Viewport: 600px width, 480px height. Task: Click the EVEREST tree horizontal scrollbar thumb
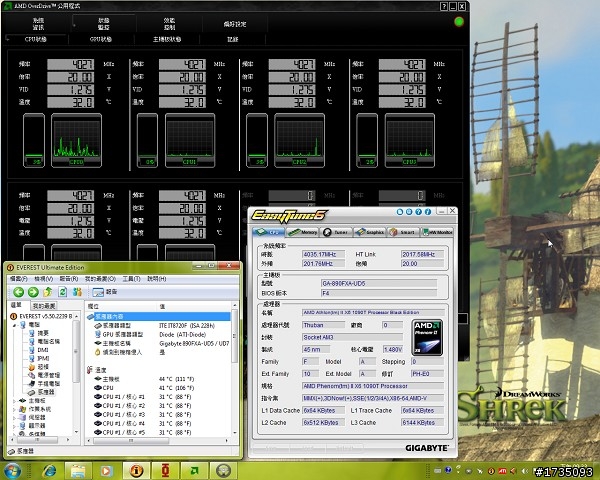click(37, 441)
